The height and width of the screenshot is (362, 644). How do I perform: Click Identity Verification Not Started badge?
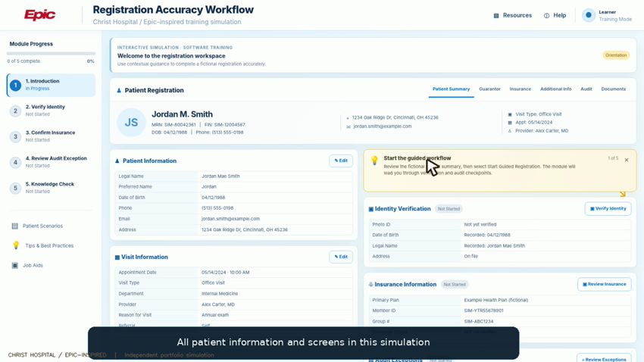click(x=449, y=209)
